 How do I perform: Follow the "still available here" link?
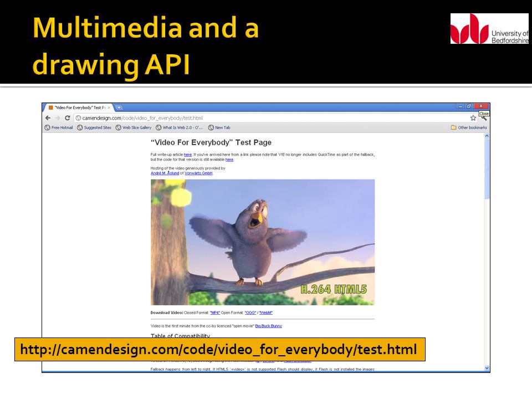(x=229, y=160)
